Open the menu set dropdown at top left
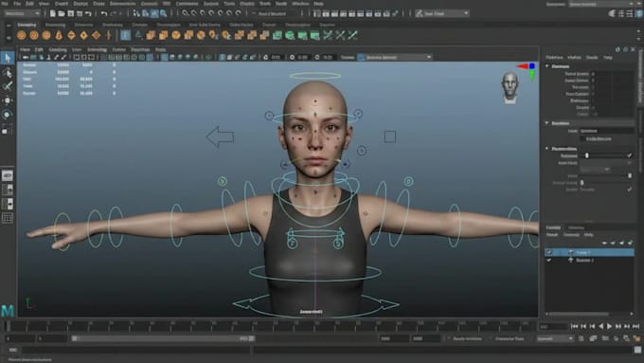644x363 pixels. [23, 13]
